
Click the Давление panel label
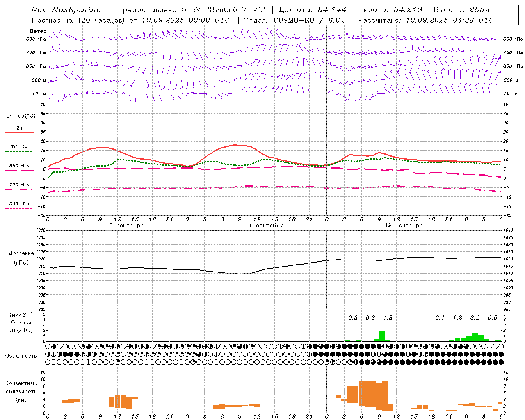[x=21, y=253]
